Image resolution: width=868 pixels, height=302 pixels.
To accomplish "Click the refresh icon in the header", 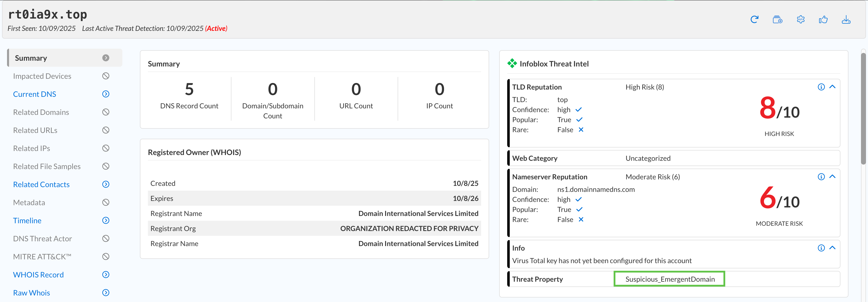I will click(x=754, y=20).
